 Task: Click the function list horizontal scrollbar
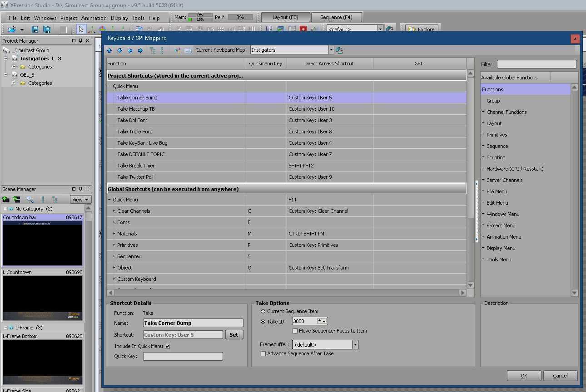click(x=286, y=293)
